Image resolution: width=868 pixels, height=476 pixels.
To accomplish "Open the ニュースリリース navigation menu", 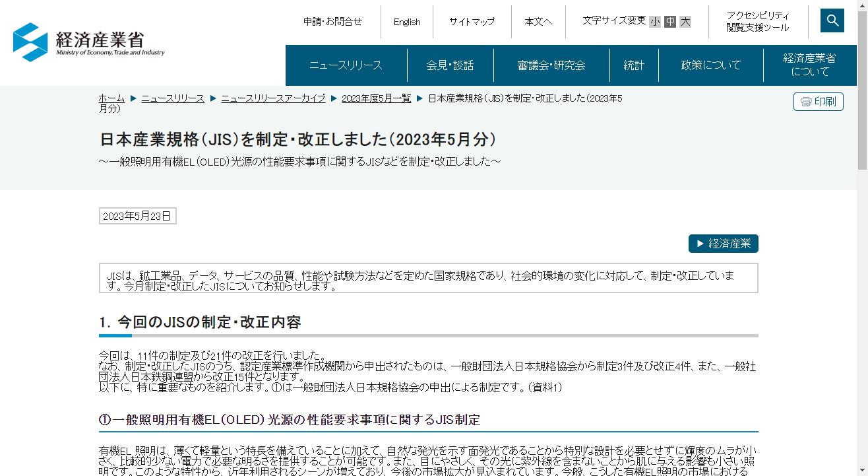I will (x=345, y=65).
